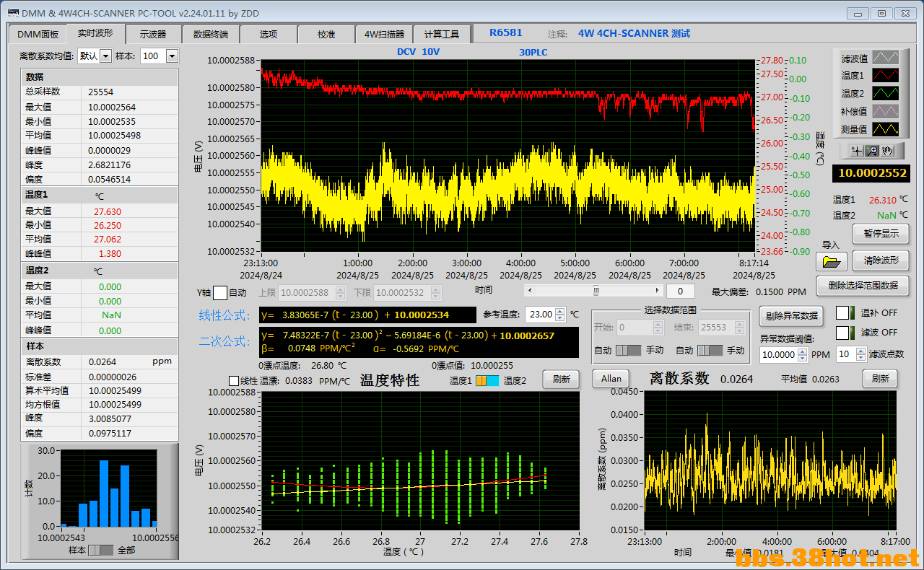Switch to the 实时波形 tab

pos(95,33)
